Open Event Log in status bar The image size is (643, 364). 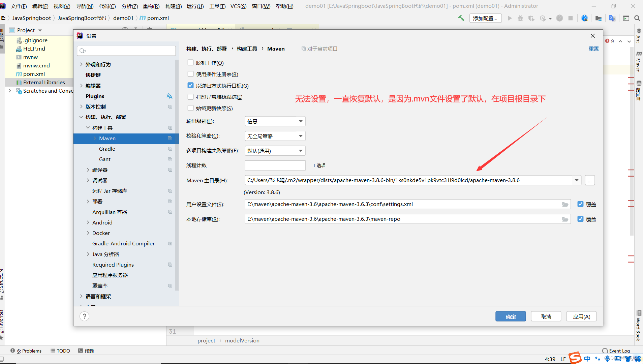point(616,351)
